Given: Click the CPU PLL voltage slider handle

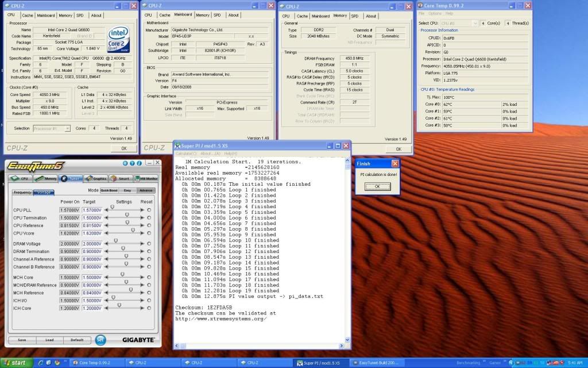Looking at the screenshot, I should pos(112,207).
